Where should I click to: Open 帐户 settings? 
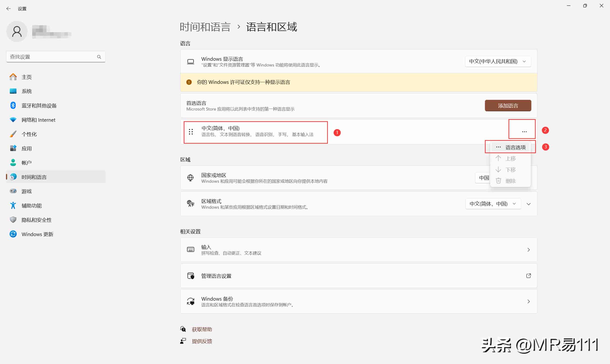(56, 163)
